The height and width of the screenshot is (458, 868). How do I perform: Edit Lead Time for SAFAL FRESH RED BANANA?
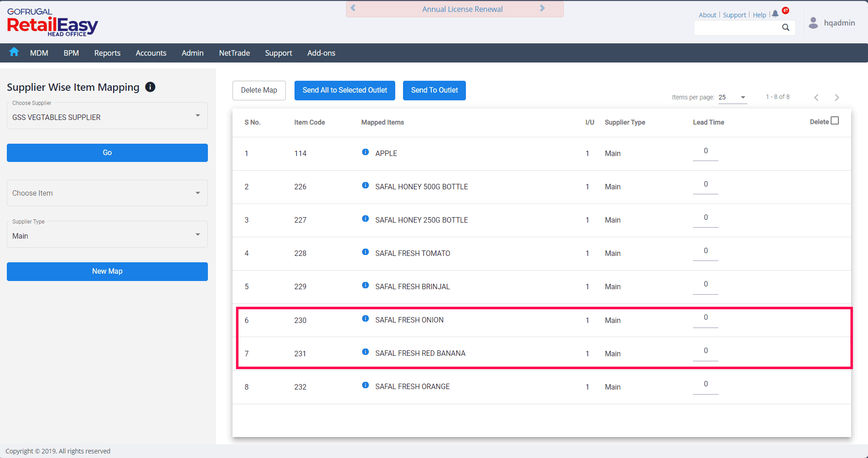click(x=706, y=351)
